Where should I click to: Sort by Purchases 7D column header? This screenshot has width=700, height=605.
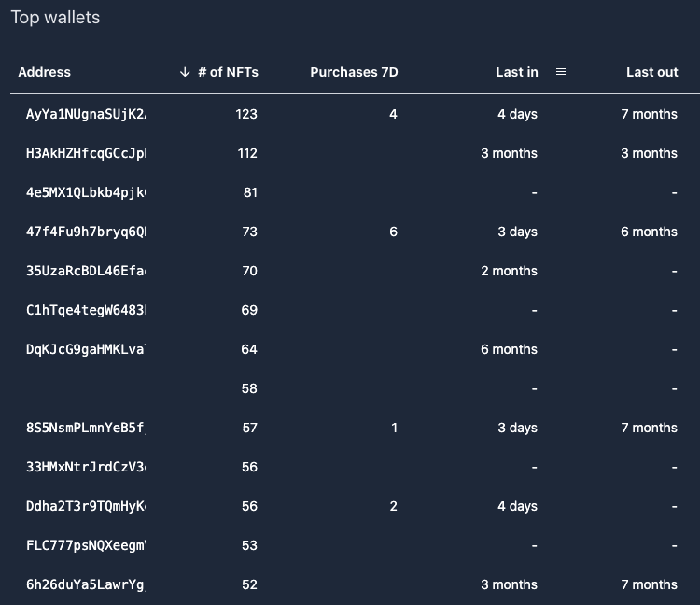[354, 72]
